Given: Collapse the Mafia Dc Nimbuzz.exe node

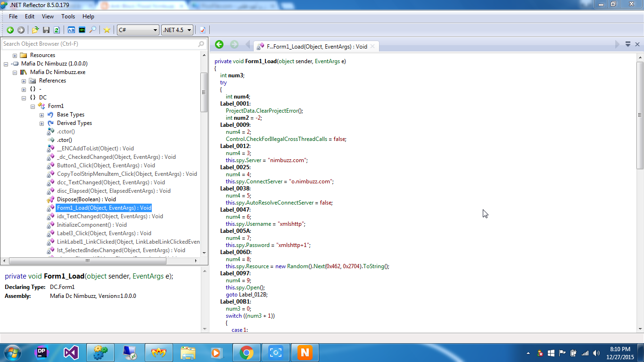Looking at the screenshot, I should 15,72.
